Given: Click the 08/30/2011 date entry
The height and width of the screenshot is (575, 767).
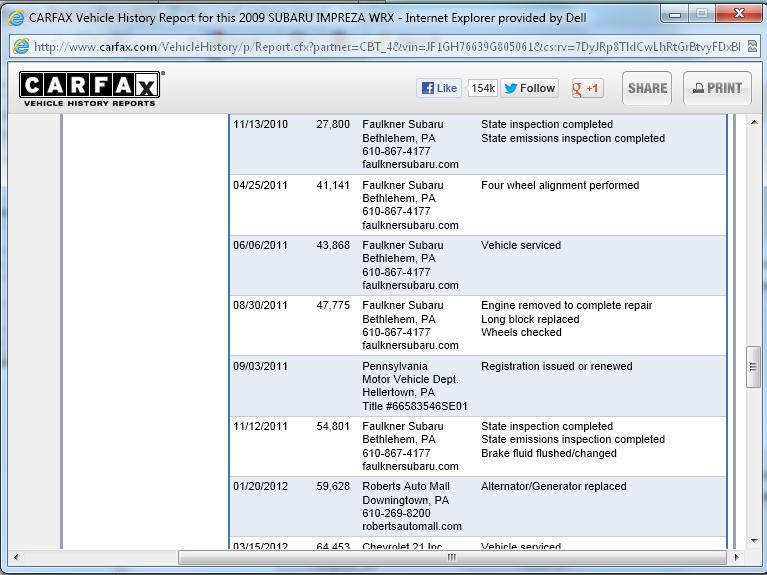Looking at the screenshot, I should [260, 305].
